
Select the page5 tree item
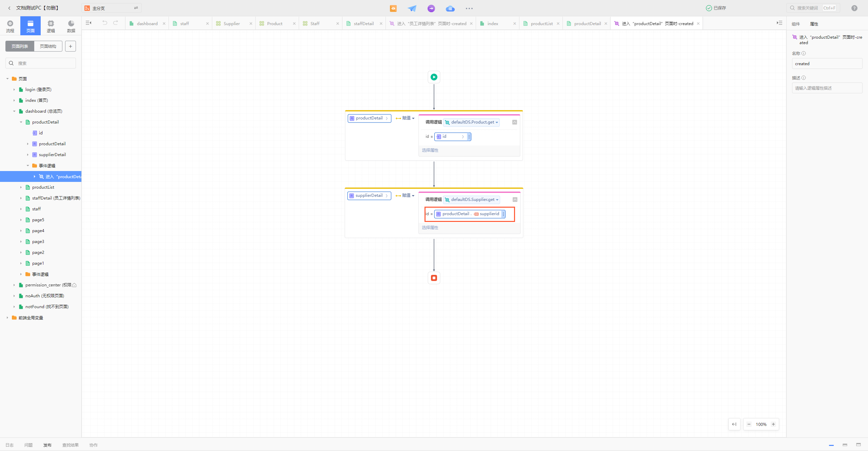38,220
